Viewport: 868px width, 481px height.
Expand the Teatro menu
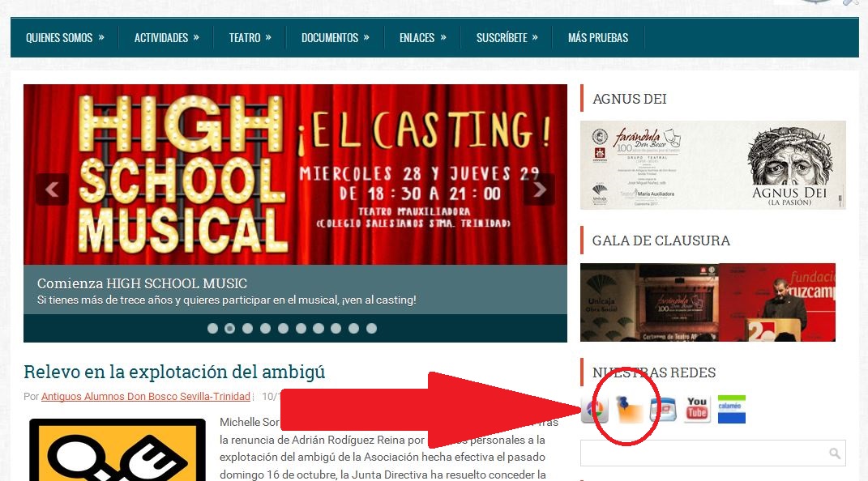[x=250, y=37]
